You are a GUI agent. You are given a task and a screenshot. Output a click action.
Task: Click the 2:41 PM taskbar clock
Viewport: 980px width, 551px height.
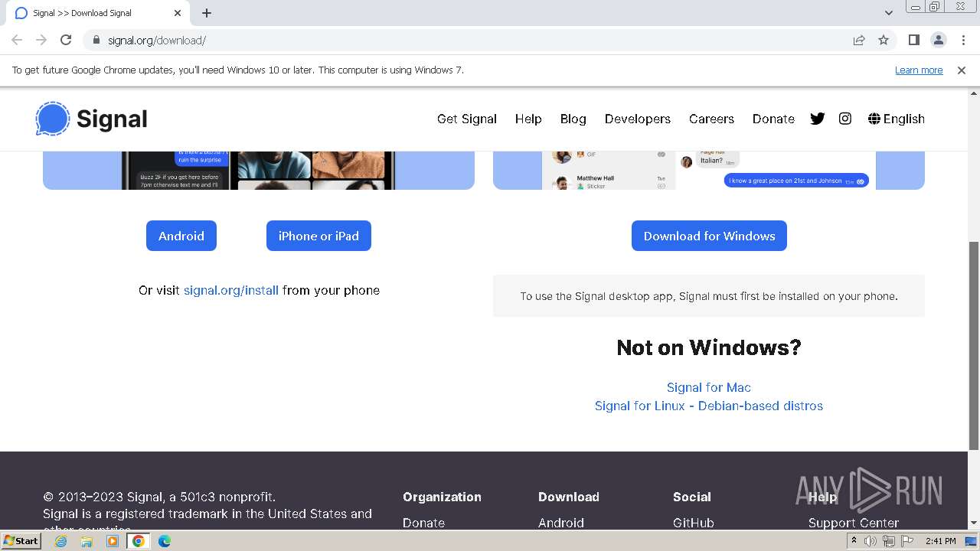click(940, 541)
